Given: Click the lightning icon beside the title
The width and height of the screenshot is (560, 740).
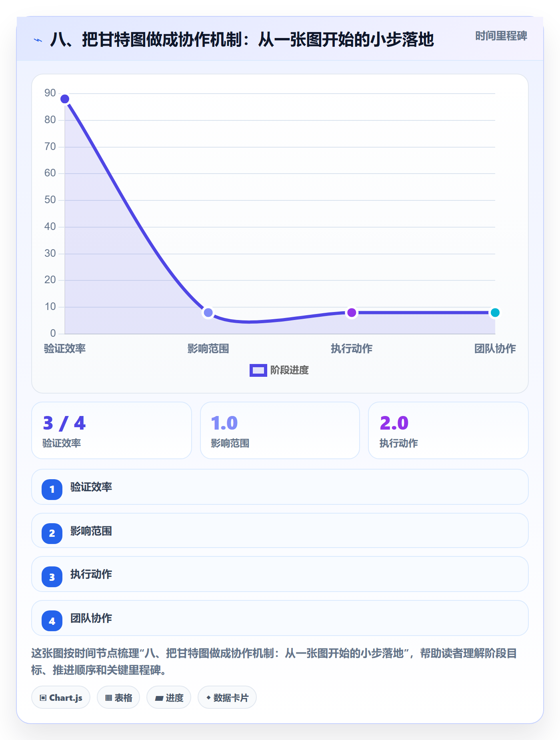Looking at the screenshot, I should pos(38,40).
